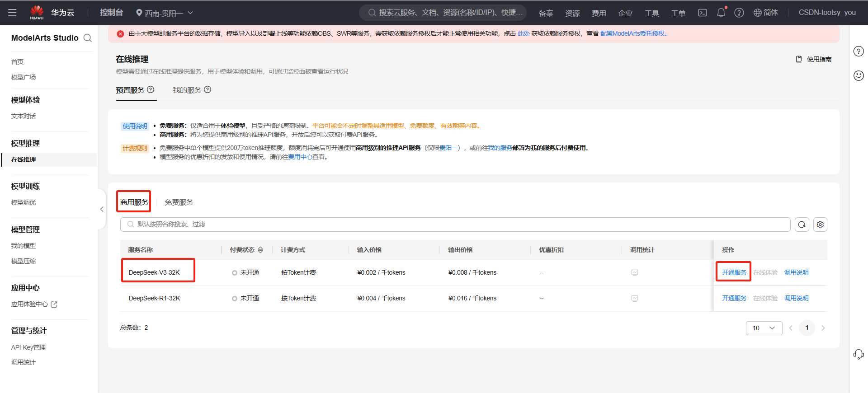Open 文本对话 in the sidebar

click(24, 116)
